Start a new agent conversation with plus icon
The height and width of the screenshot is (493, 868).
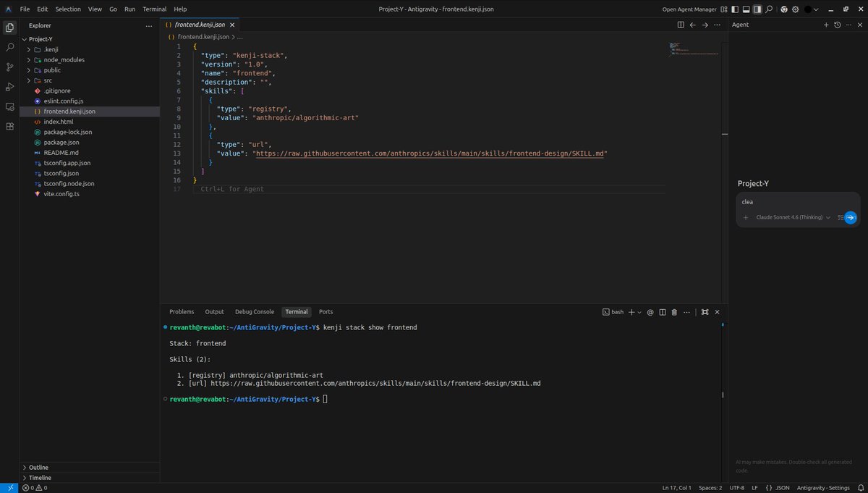pyautogui.click(x=826, y=25)
